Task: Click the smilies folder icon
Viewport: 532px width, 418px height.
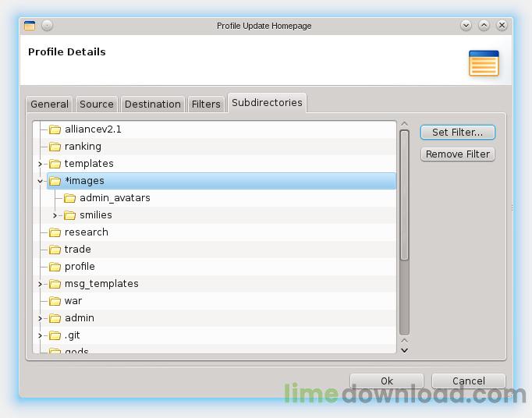Action: [x=69, y=215]
